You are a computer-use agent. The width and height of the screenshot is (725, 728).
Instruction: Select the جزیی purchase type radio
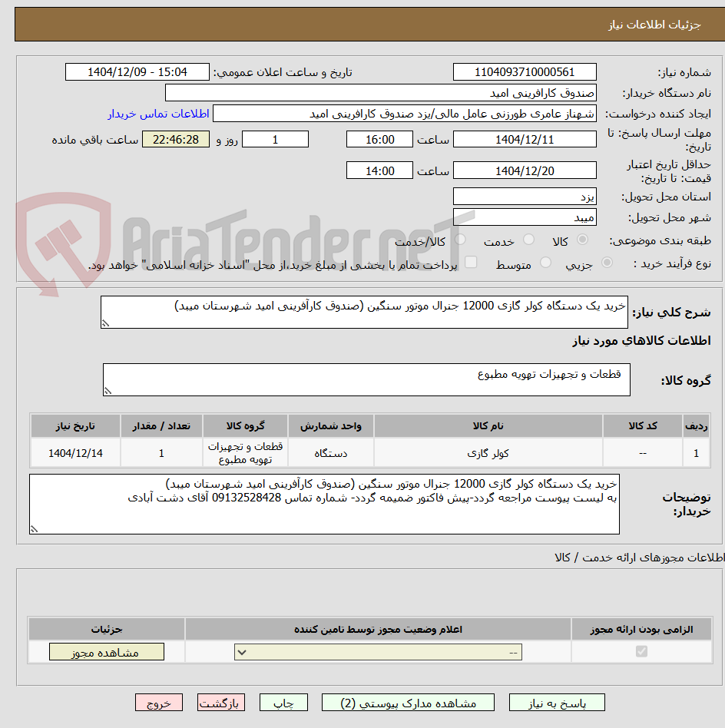(x=607, y=263)
